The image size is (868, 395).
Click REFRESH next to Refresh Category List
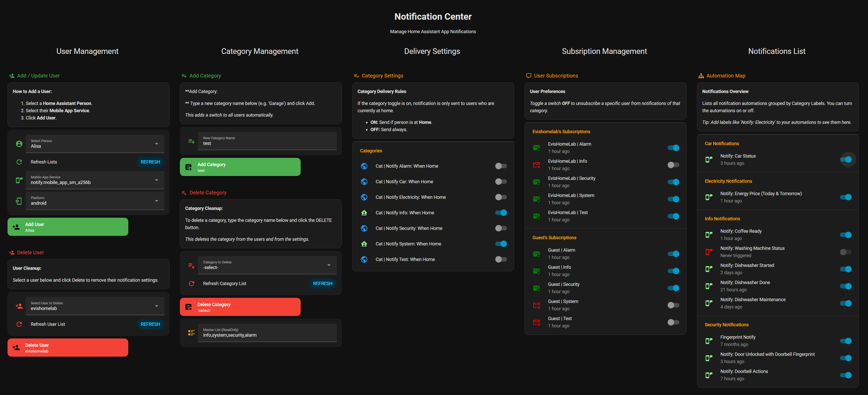[x=322, y=284]
